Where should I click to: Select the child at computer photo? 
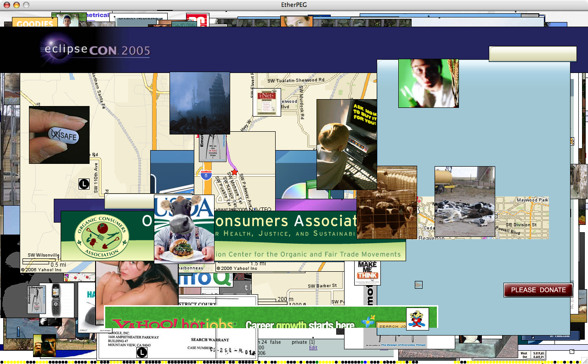pyautogui.click(x=347, y=145)
